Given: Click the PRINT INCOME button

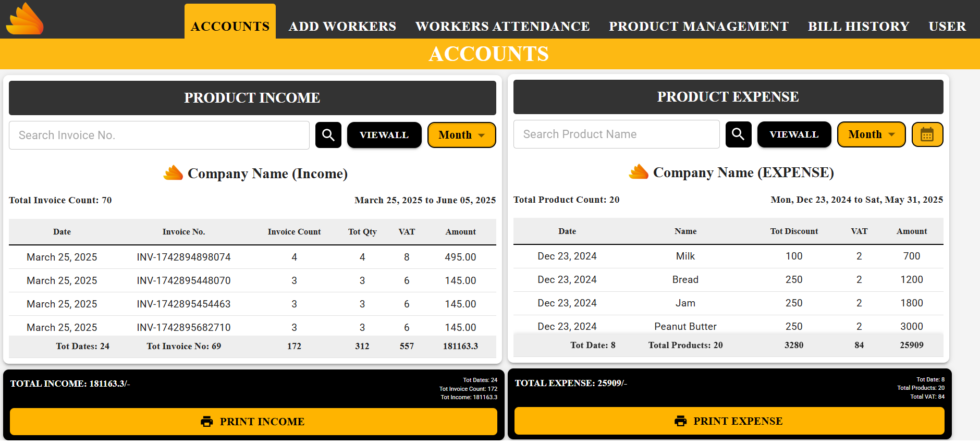Looking at the screenshot, I should (253, 422).
